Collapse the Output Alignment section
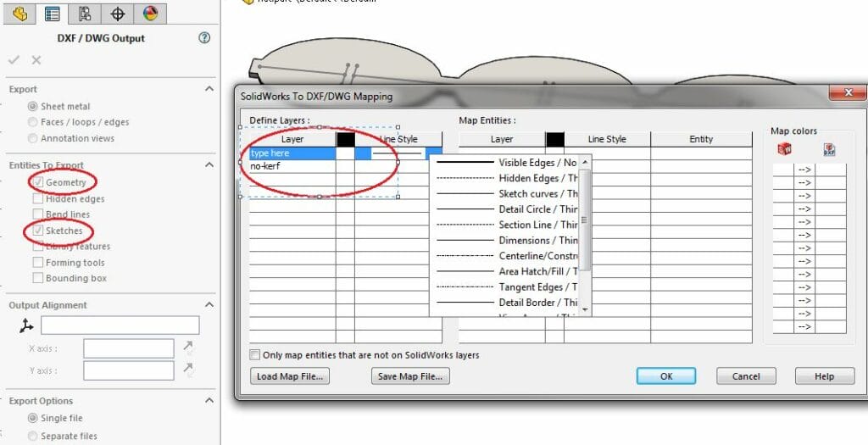 pyautogui.click(x=209, y=305)
